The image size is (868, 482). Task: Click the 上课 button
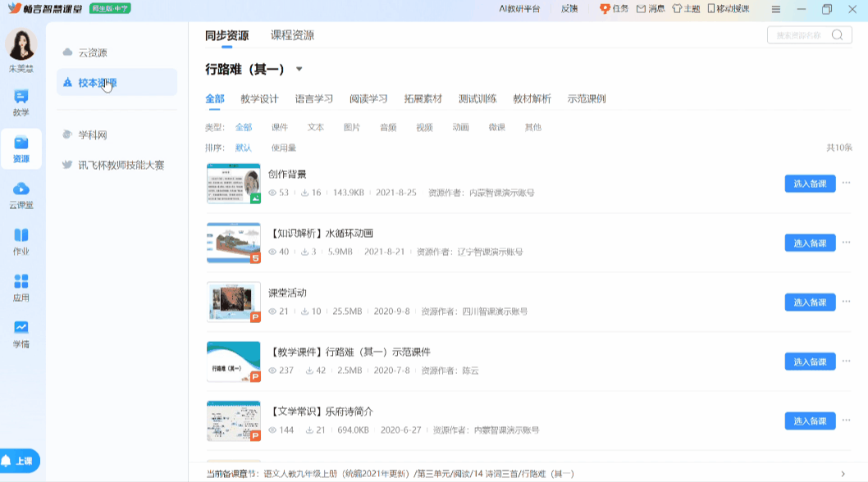pyautogui.click(x=21, y=461)
